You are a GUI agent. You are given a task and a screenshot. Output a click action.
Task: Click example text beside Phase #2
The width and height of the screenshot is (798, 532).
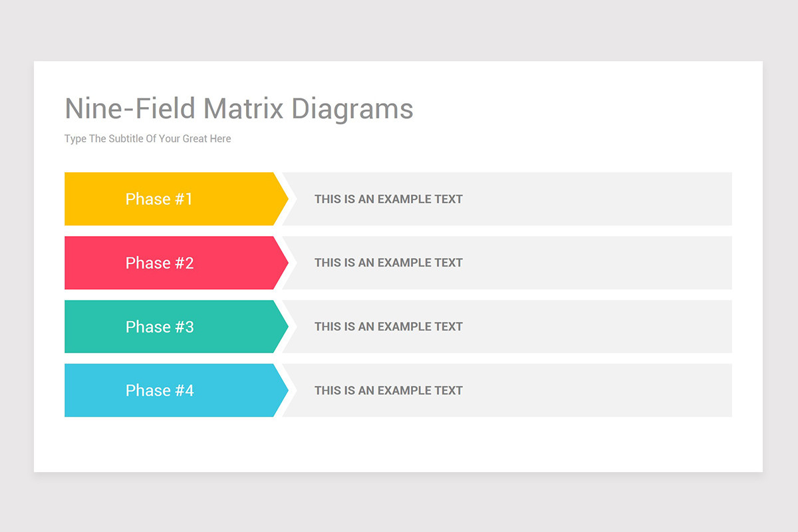tap(388, 263)
